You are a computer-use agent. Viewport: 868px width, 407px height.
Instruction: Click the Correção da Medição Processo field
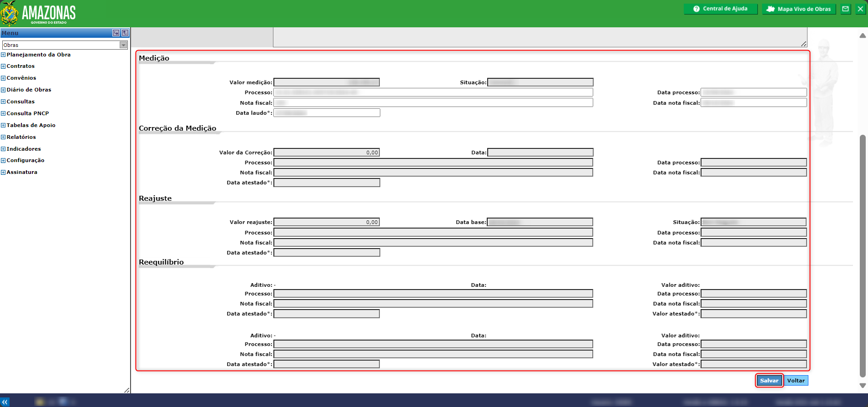pyautogui.click(x=433, y=163)
